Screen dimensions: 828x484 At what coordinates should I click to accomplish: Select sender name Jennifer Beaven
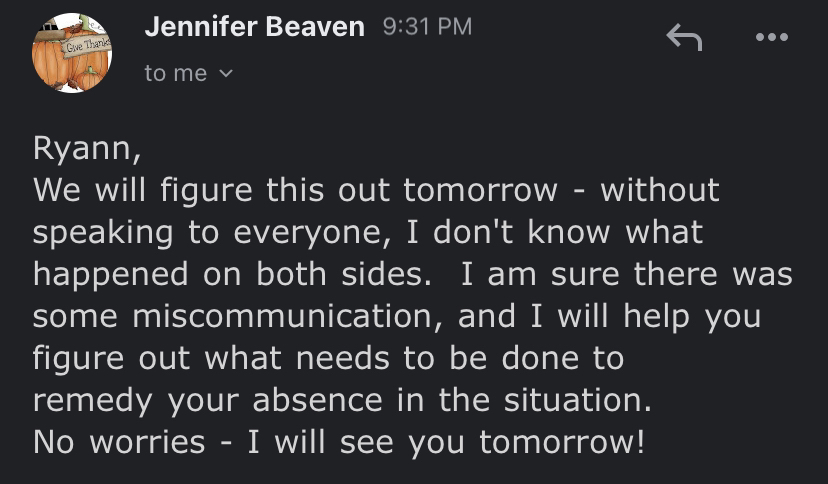(x=255, y=26)
